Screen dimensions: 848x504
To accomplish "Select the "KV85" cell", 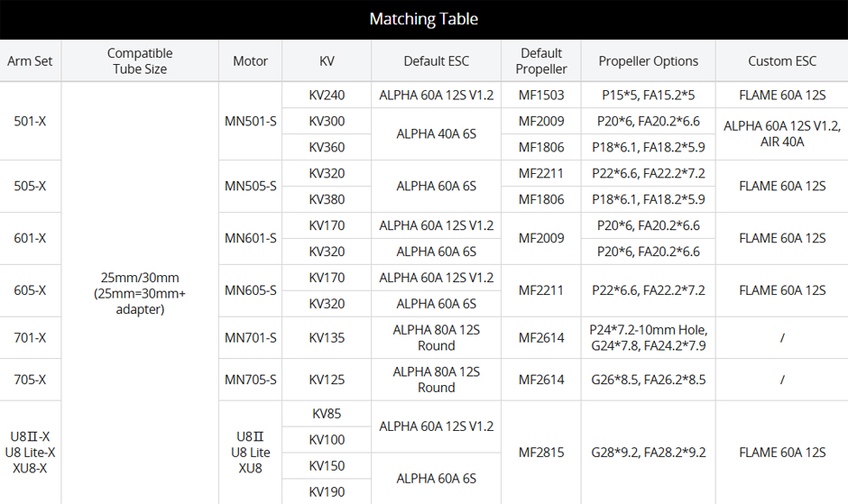I will click(x=327, y=414).
